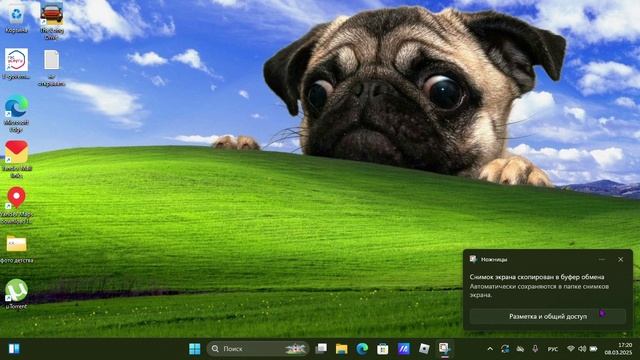The height and width of the screenshot is (360, 640).
Task: Click «Разметка и общий доступ» button
Action: coord(548,316)
